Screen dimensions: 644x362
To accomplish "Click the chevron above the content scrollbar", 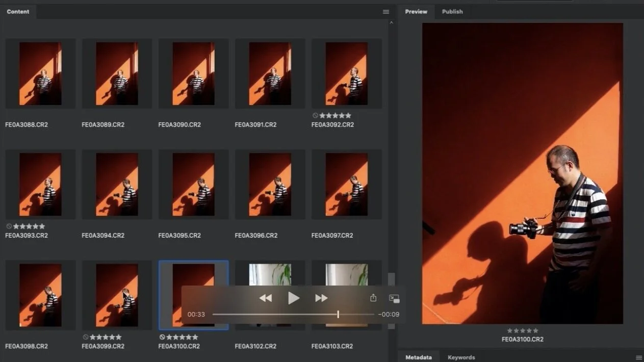I will (391, 22).
